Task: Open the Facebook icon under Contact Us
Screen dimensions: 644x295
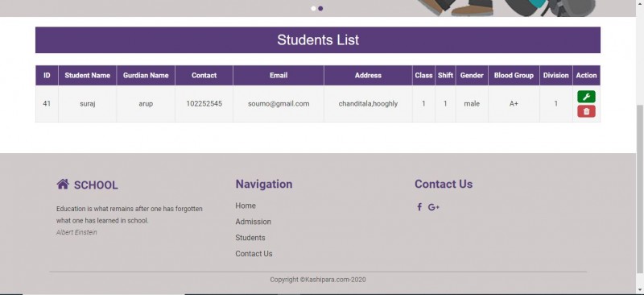Action: 419,207
